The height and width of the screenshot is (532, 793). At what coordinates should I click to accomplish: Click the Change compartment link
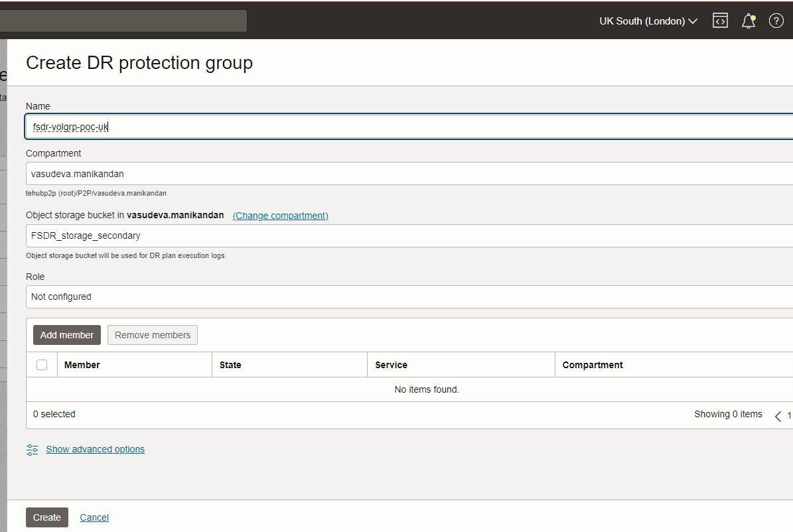280,216
